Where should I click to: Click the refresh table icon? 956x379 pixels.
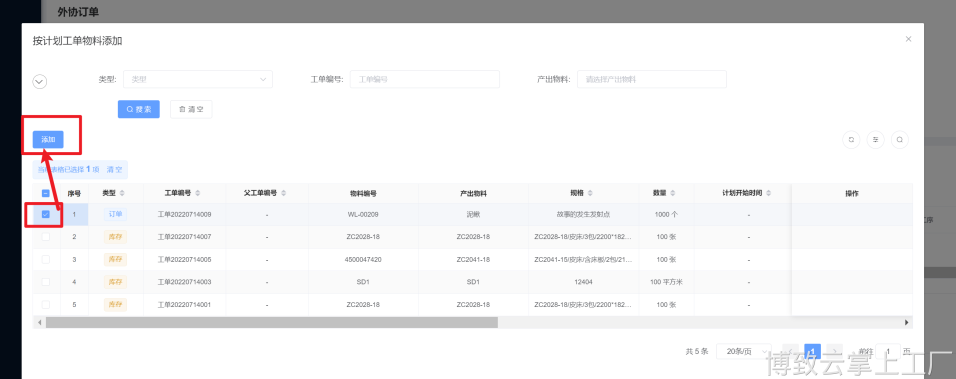tap(851, 140)
